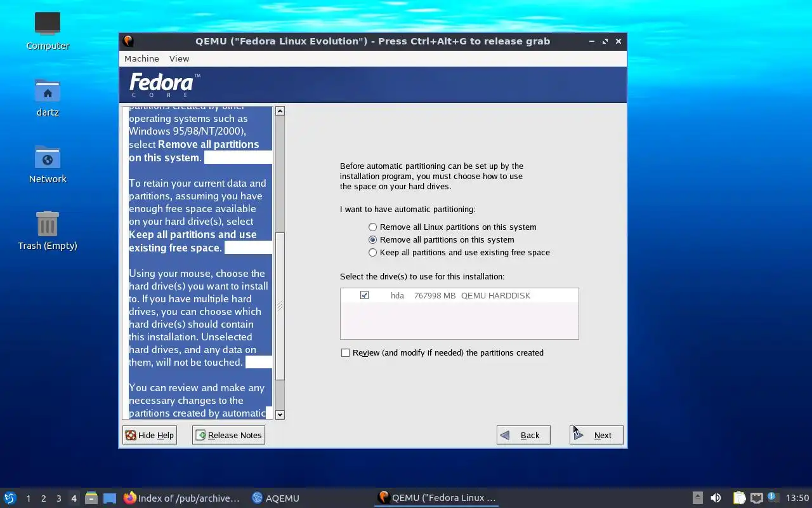
Task: Switch to workspace 4
Action: [74, 498]
